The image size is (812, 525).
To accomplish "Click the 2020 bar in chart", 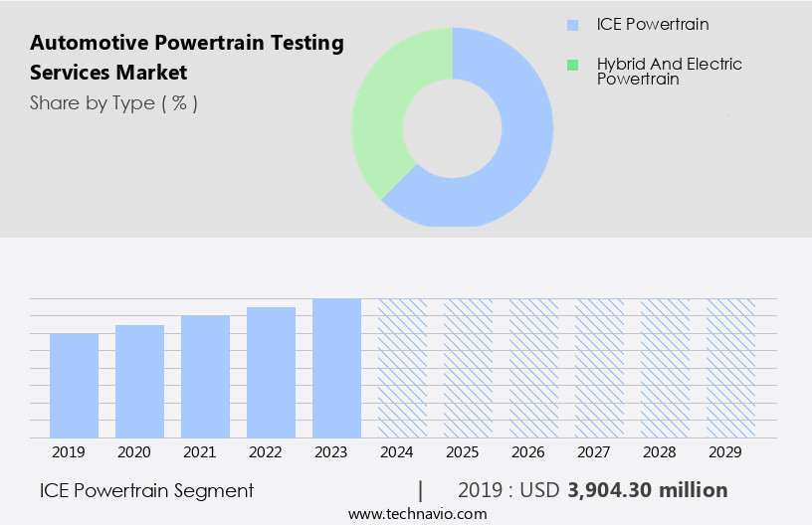I will coord(140,382).
